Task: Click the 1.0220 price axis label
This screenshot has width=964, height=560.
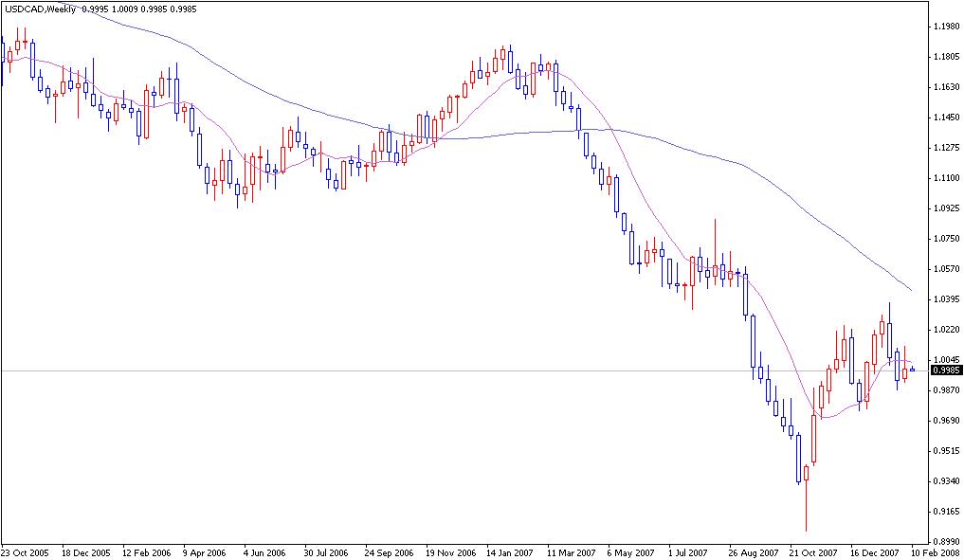Action: tap(947, 329)
